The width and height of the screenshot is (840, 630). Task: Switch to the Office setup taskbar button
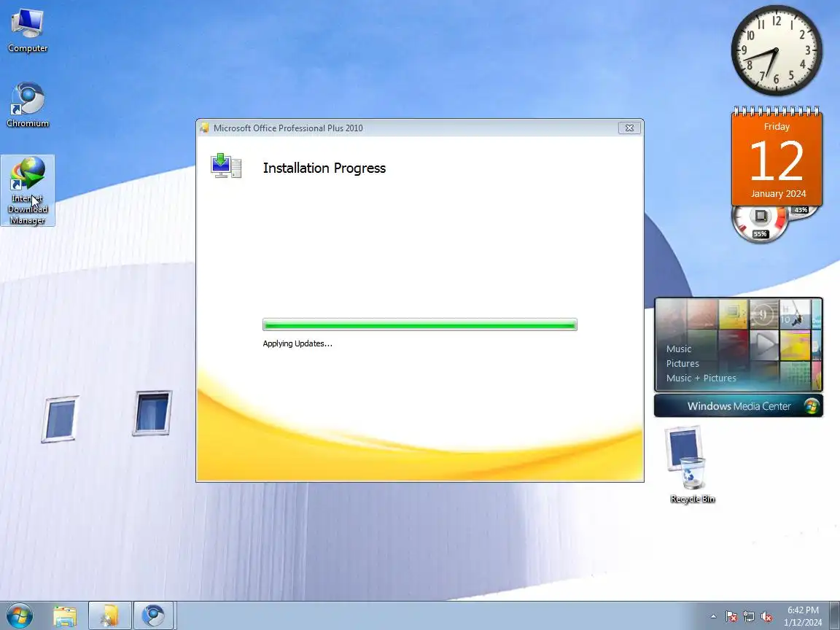pos(110,615)
